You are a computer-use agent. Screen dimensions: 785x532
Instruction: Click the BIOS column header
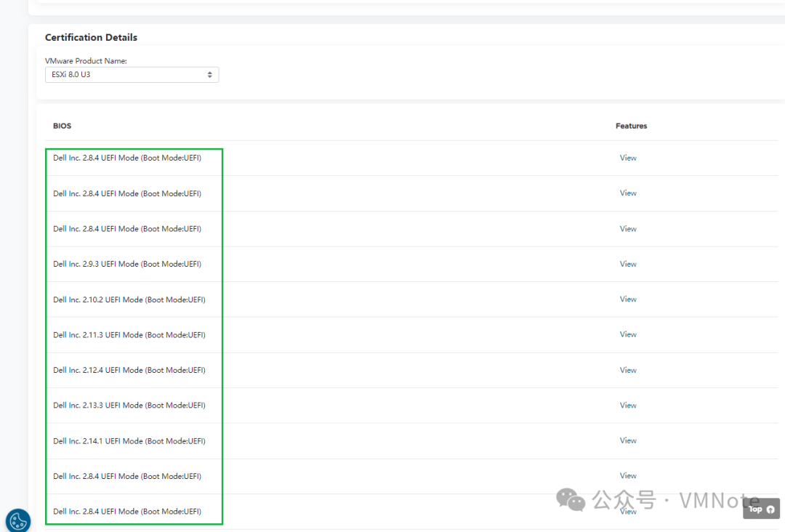pyautogui.click(x=62, y=126)
